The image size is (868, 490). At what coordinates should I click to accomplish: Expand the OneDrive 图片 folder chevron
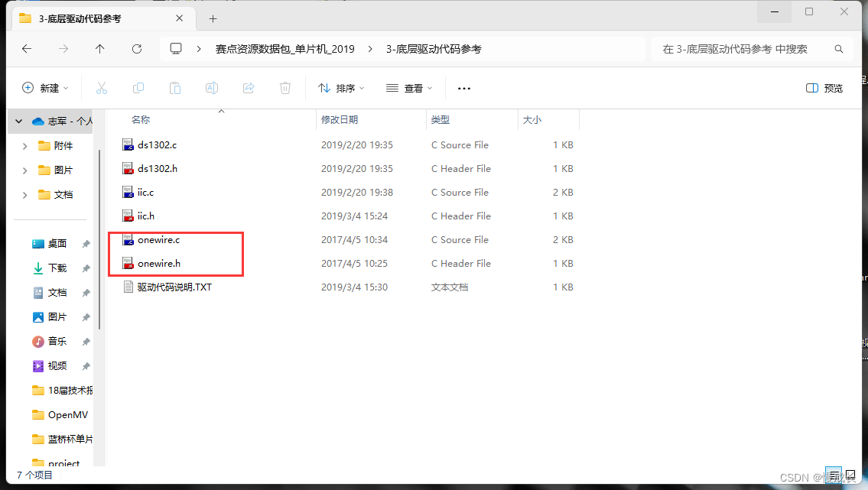pos(25,170)
